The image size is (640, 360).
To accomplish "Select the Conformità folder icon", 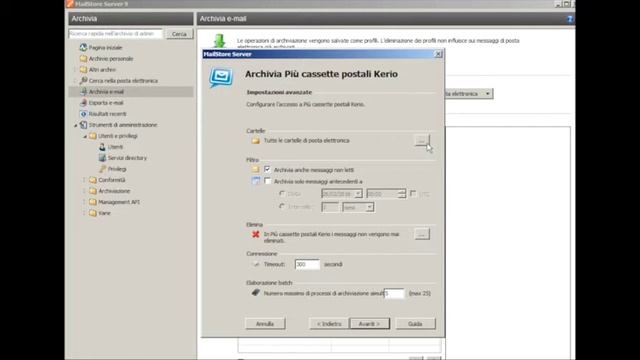I will click(x=93, y=180).
